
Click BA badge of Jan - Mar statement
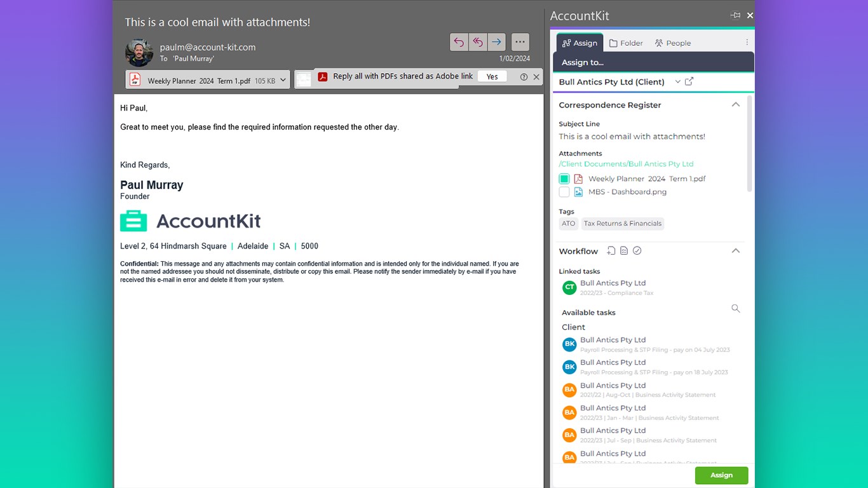point(569,412)
